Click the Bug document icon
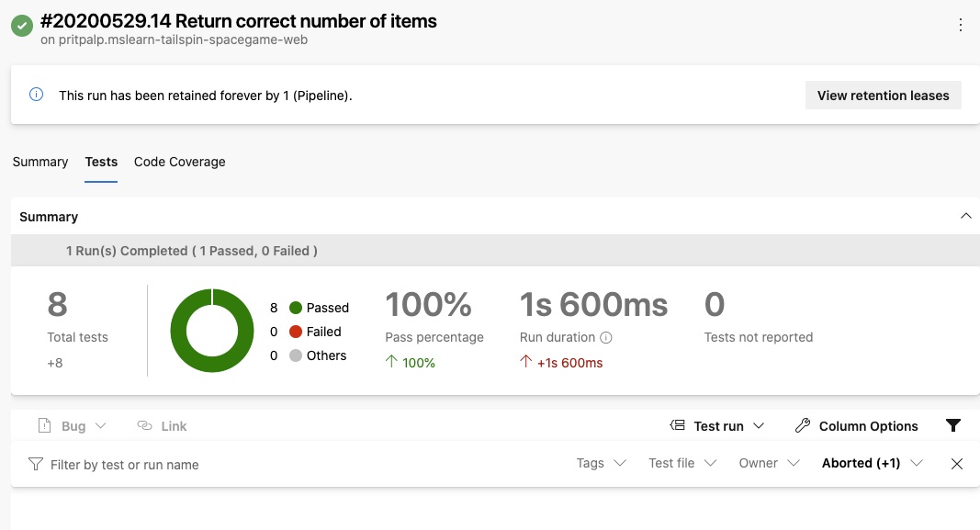980x530 pixels. click(x=44, y=425)
